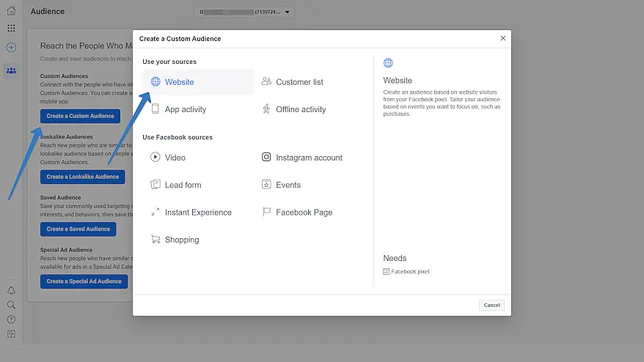Click the green plus create icon
This screenshot has height=362, width=644.
pyautogui.click(x=11, y=48)
